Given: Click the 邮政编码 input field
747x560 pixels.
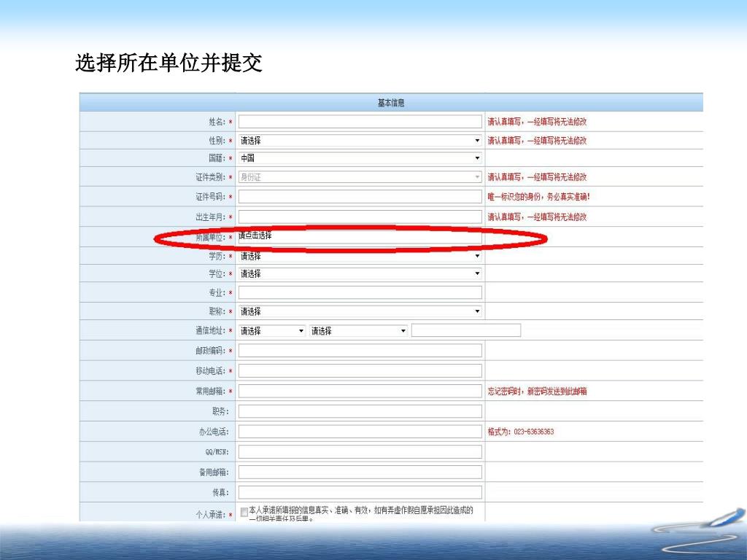Looking at the screenshot, I should (x=360, y=351).
